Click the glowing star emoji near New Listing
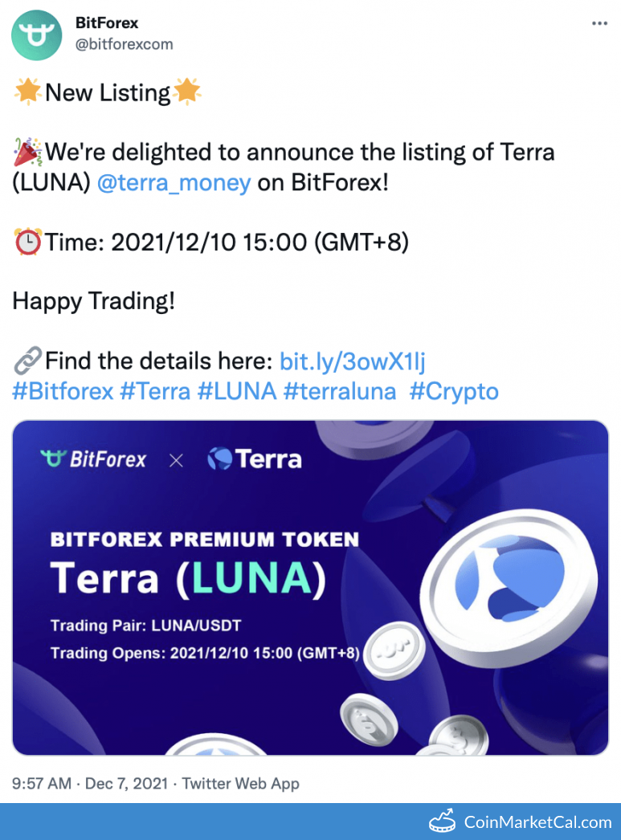Image resolution: width=621 pixels, height=840 pixels. point(27,92)
